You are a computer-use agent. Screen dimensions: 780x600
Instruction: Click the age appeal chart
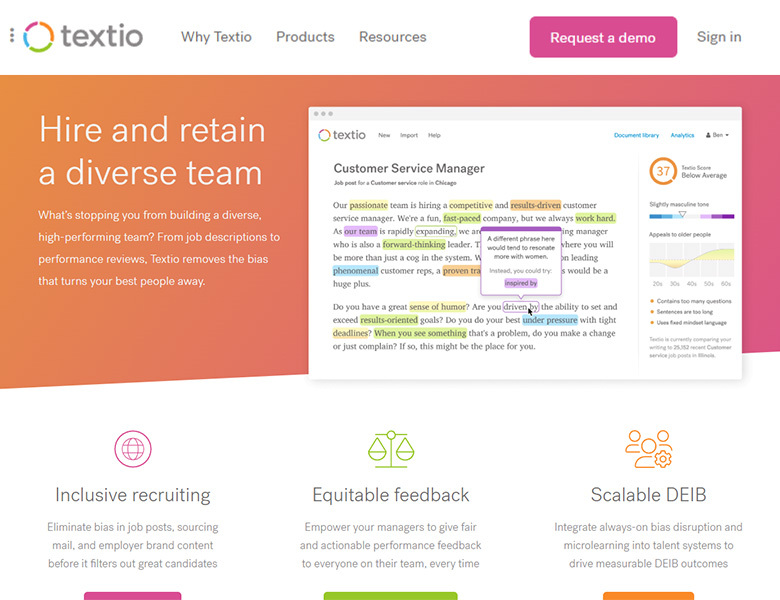pos(691,260)
